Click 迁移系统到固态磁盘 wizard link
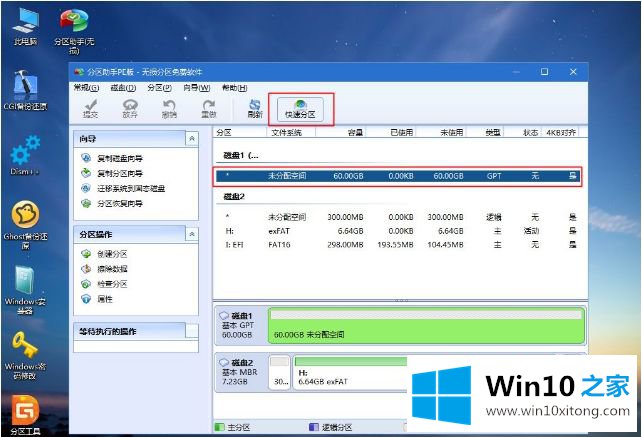Screen dimensions: 642x437 (x=130, y=188)
